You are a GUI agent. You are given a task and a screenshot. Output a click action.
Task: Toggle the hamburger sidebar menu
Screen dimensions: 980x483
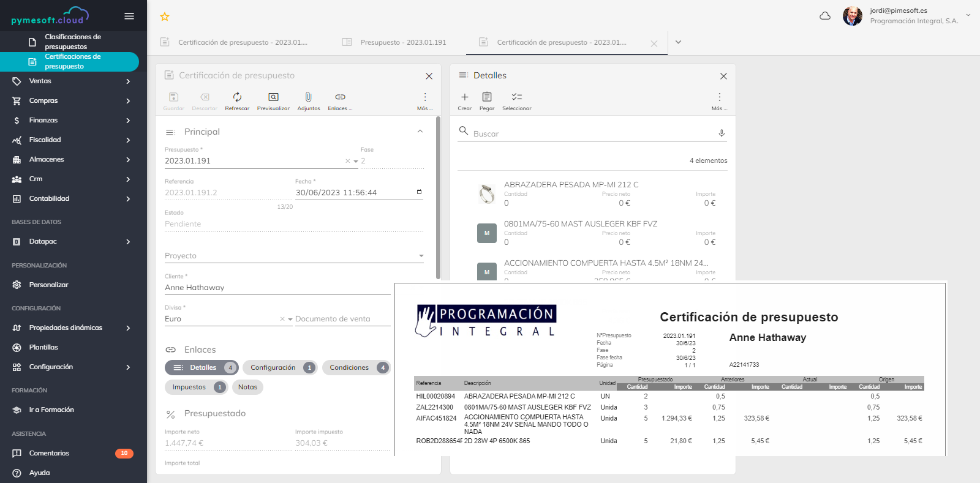129,16
